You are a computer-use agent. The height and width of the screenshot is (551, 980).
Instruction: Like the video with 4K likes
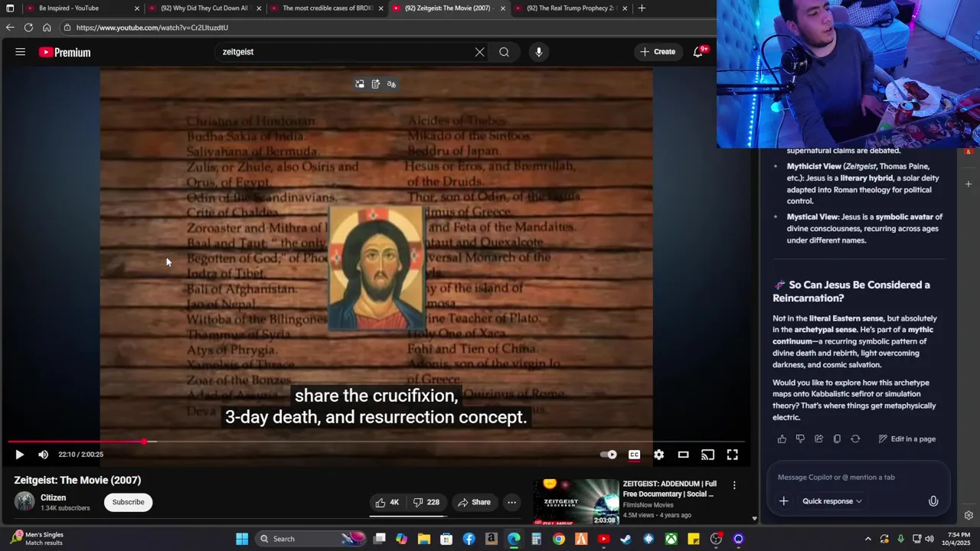(387, 502)
